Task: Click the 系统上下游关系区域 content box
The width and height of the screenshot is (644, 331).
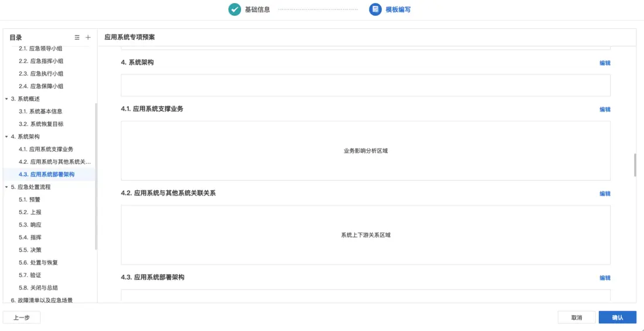Action: pyautogui.click(x=365, y=235)
